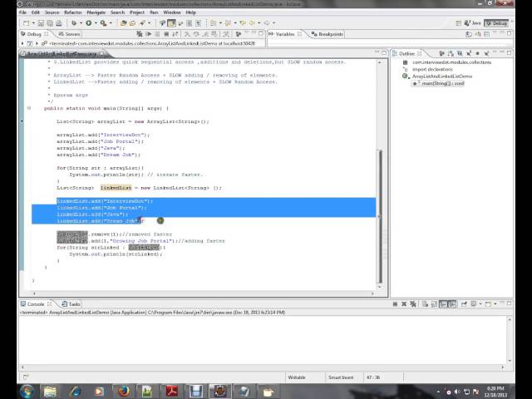Viewport: 532px width, 399px height.
Task: Click the Windows Start button
Action: coord(27,392)
